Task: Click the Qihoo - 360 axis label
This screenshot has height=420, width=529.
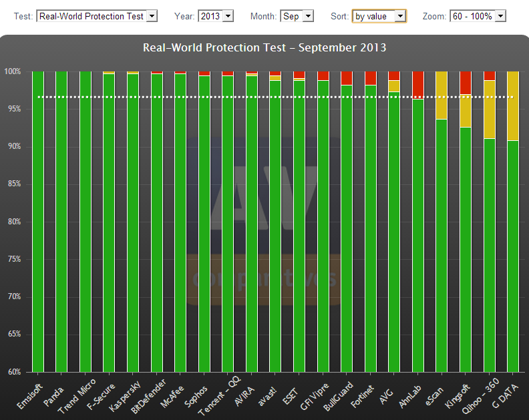Action: (x=480, y=396)
